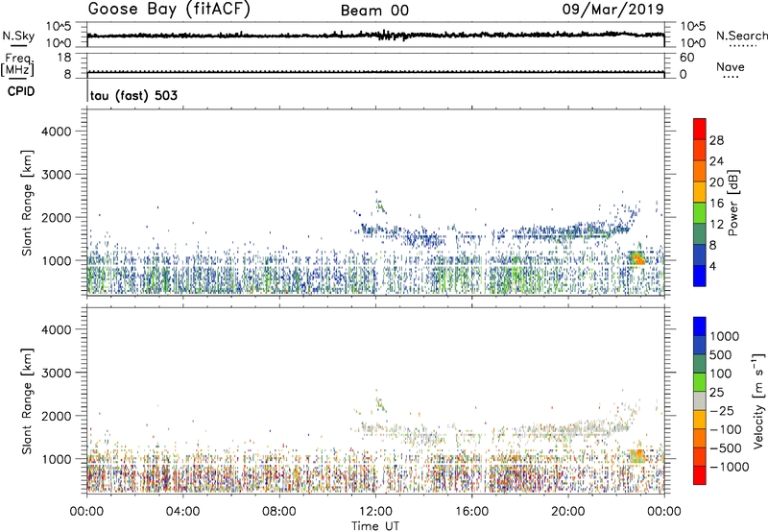Screen dimensions: 768x532
Task: Click the 20–24 dB orange power segment
Action: 700,171
